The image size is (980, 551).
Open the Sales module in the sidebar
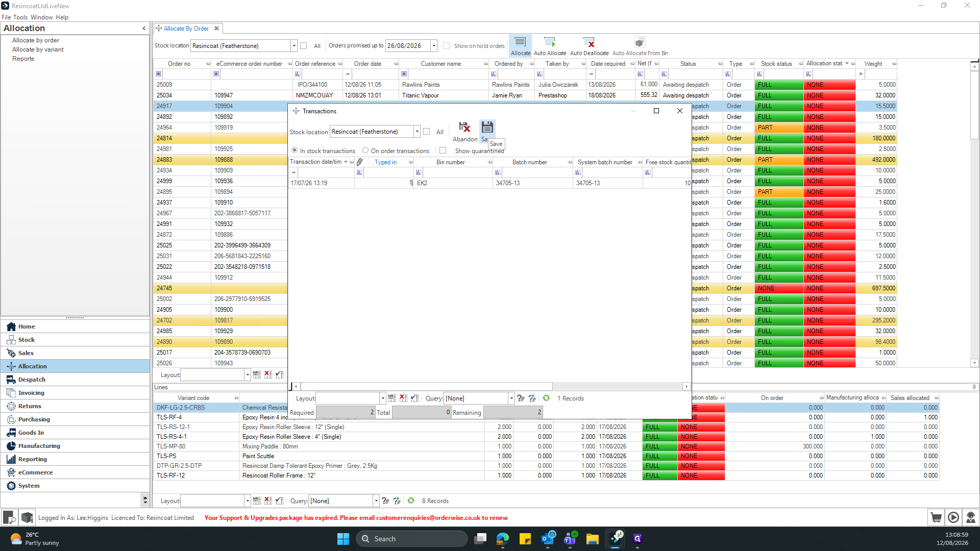click(76, 353)
